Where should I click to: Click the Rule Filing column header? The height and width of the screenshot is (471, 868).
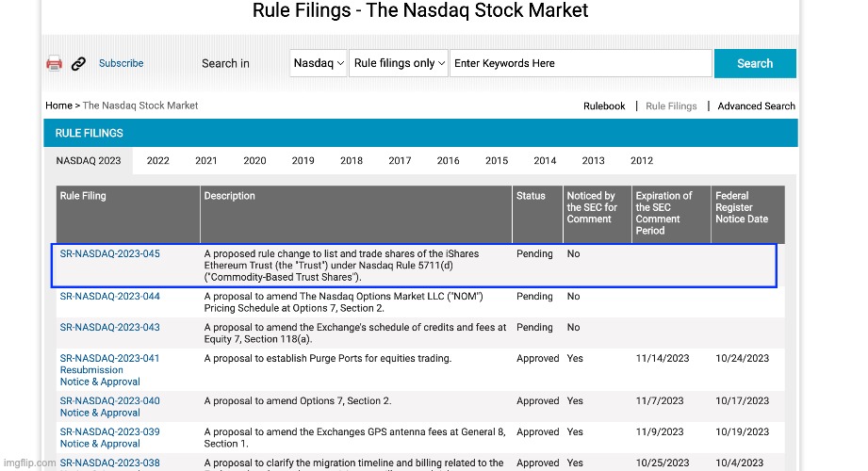[128, 214]
